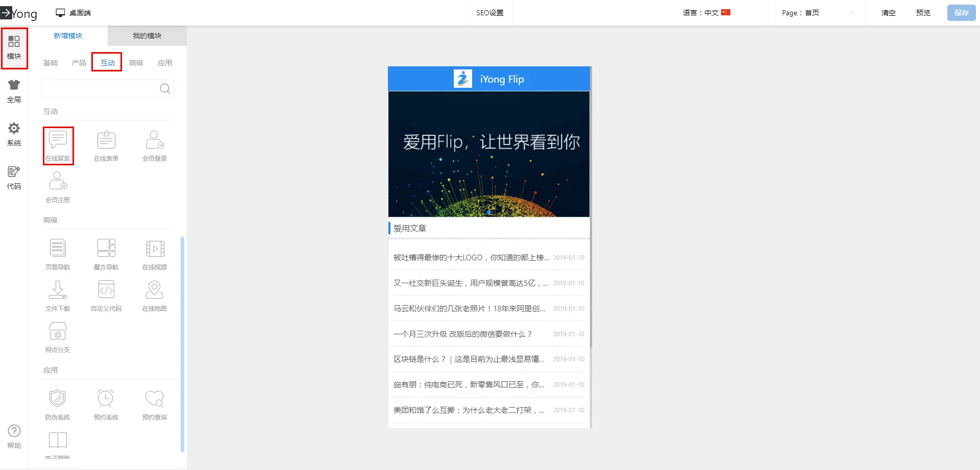The width and height of the screenshot is (980, 470).
Task: Click the module list vertical scrollbar
Action: (x=182, y=344)
